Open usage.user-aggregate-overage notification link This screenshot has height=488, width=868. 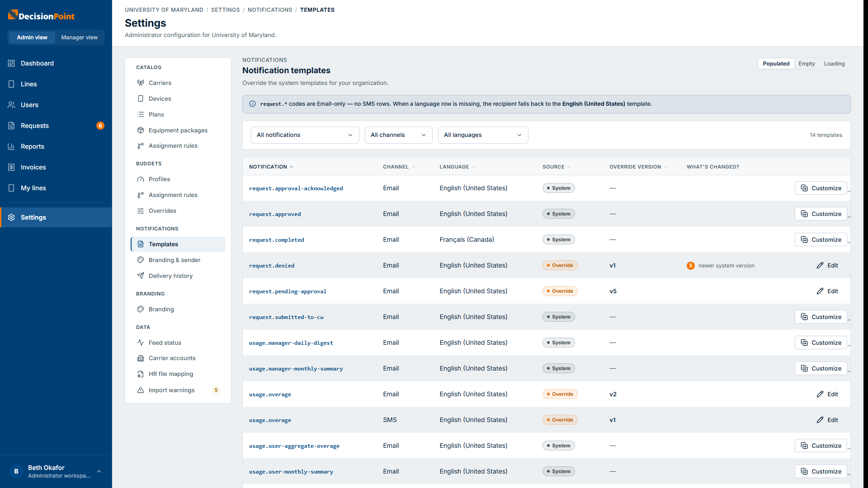click(x=294, y=446)
